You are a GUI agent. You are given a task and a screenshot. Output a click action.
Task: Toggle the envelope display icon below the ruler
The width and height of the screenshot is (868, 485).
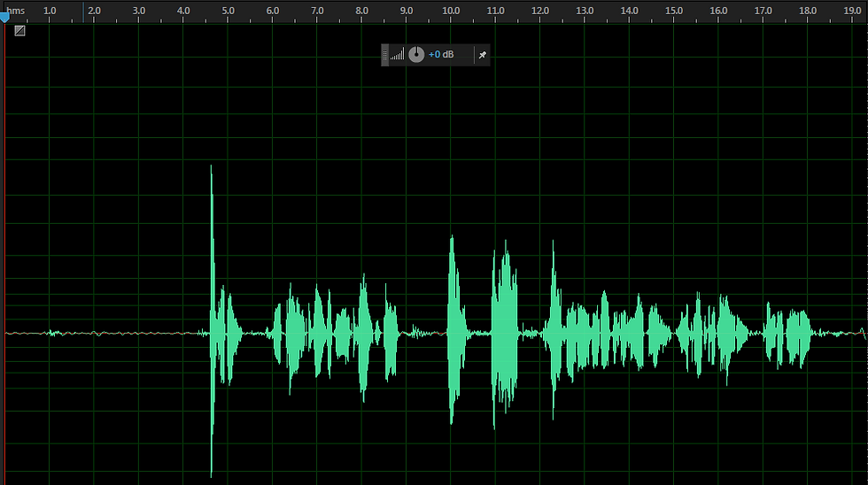pyautogui.click(x=19, y=31)
